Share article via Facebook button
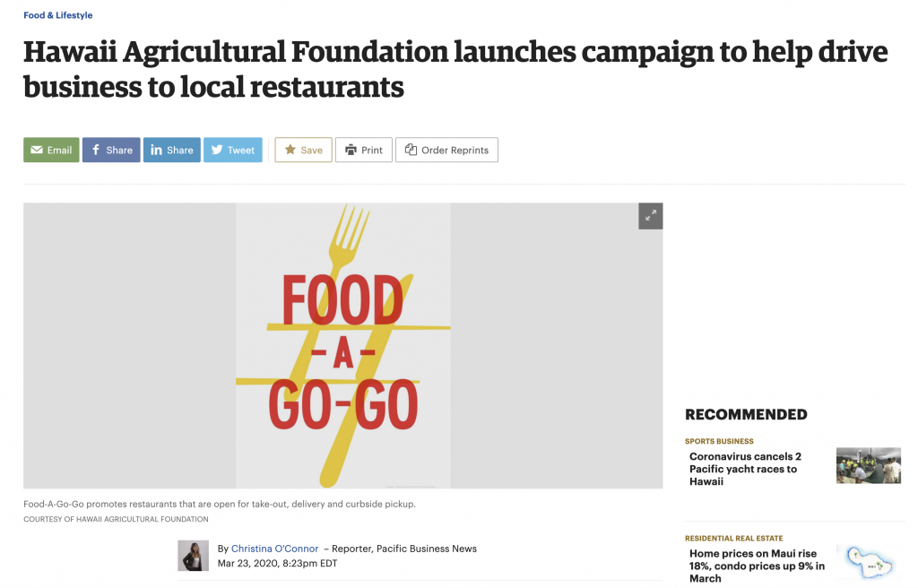 pyautogui.click(x=111, y=150)
